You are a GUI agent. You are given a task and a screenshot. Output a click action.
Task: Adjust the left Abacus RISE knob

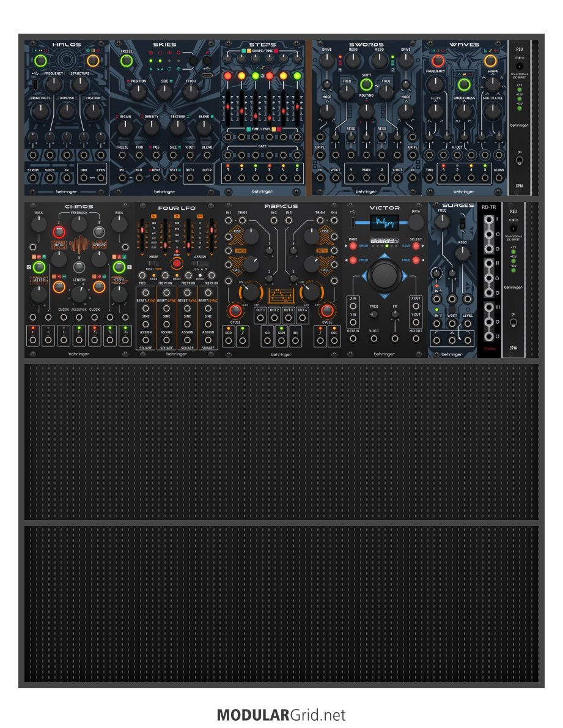[x=251, y=236]
